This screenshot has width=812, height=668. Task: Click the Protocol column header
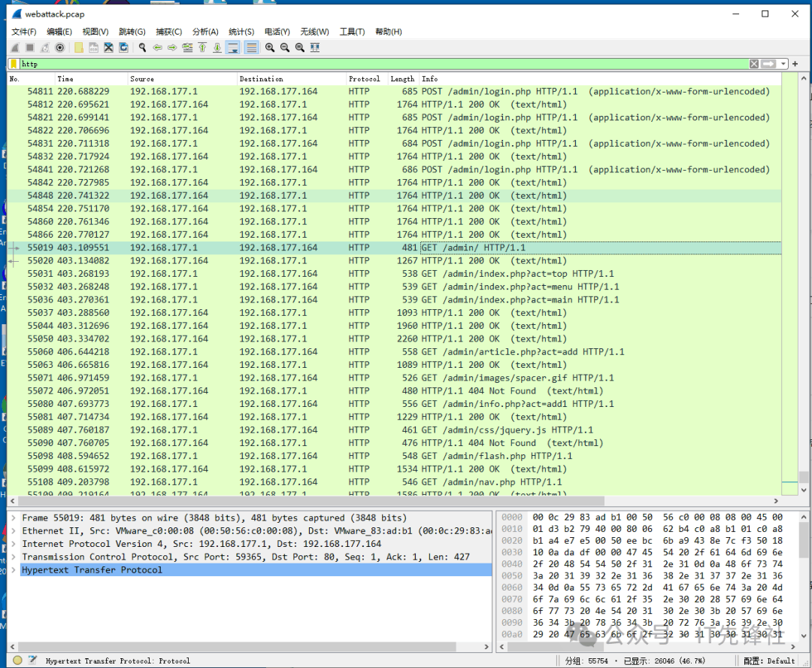tap(365, 79)
